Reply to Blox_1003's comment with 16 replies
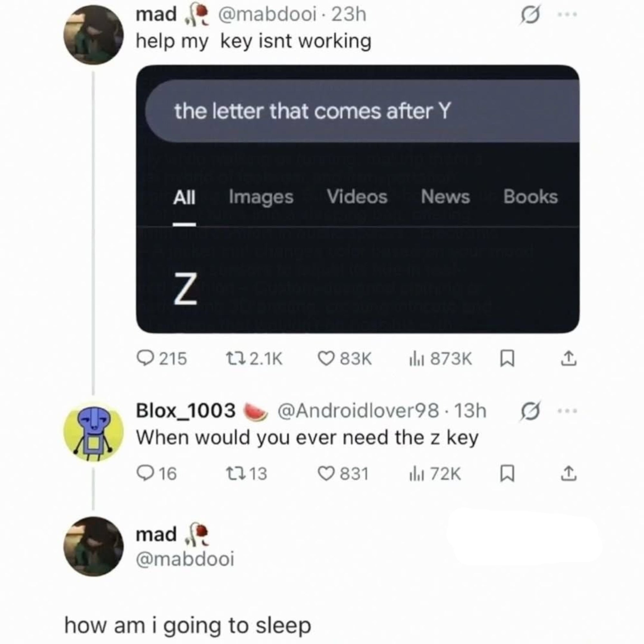The height and width of the screenshot is (644, 644). 157,474
